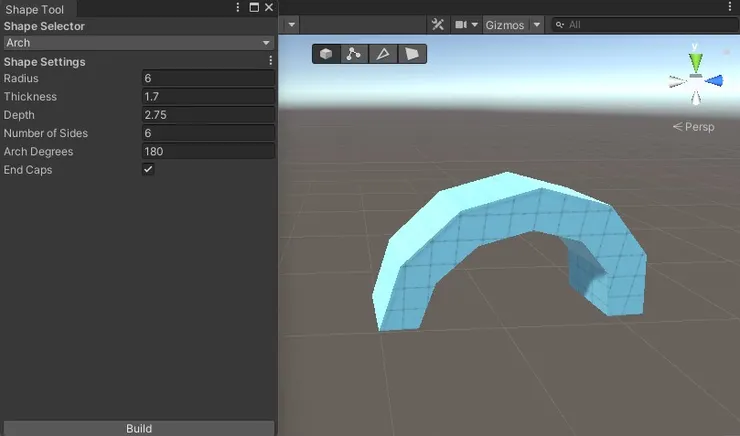Click the scene search All field

[645, 25]
